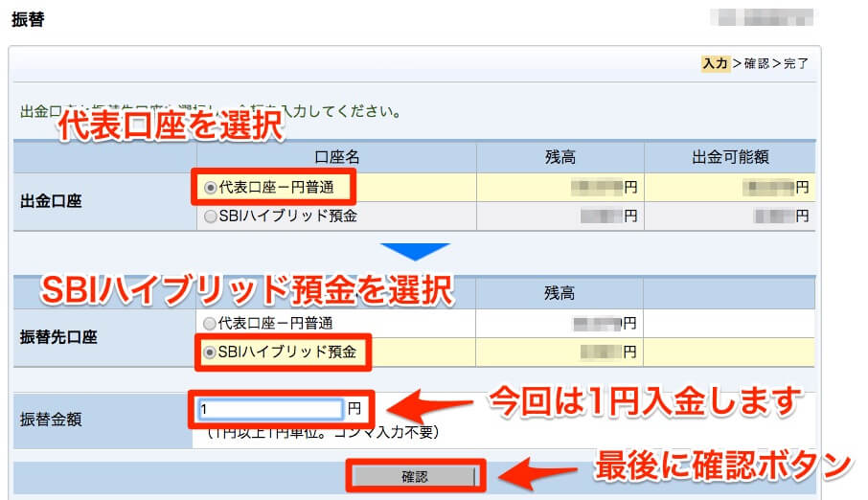Screen dimensions: 868x500
Task: Click the 確認 confirm button
Action: 415,476
